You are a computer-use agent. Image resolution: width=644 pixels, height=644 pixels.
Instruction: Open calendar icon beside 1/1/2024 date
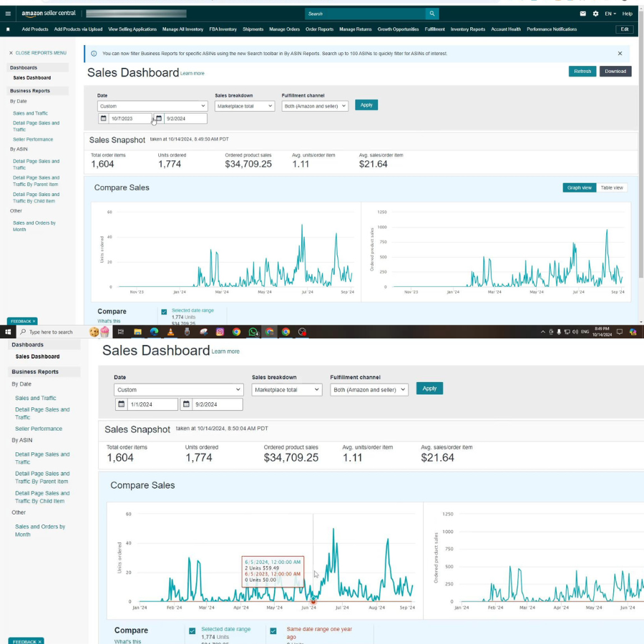coord(121,404)
